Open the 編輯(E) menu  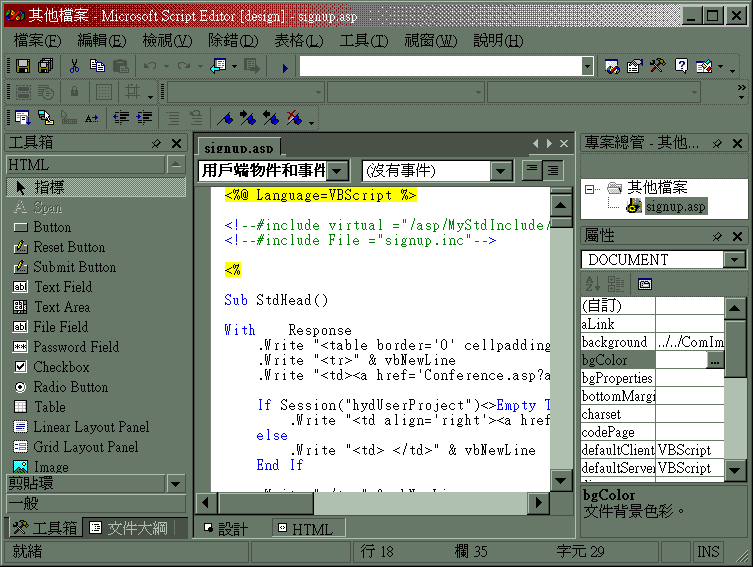(x=102, y=41)
